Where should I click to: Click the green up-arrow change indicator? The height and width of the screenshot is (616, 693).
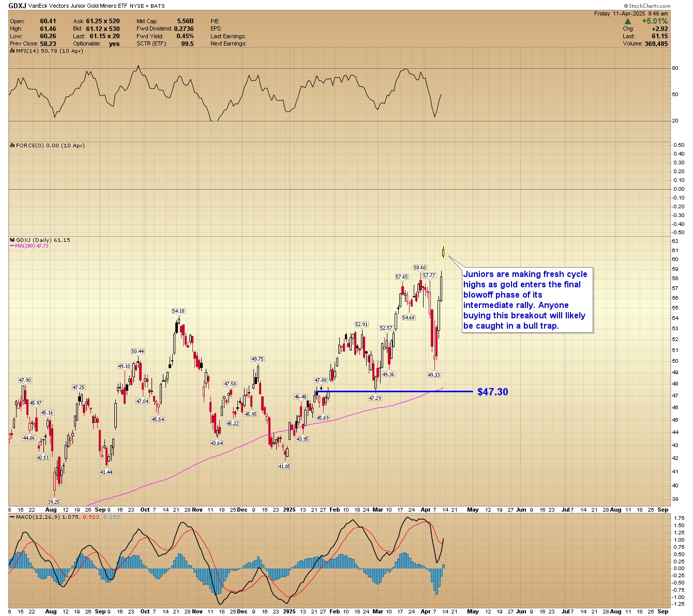coord(627,21)
